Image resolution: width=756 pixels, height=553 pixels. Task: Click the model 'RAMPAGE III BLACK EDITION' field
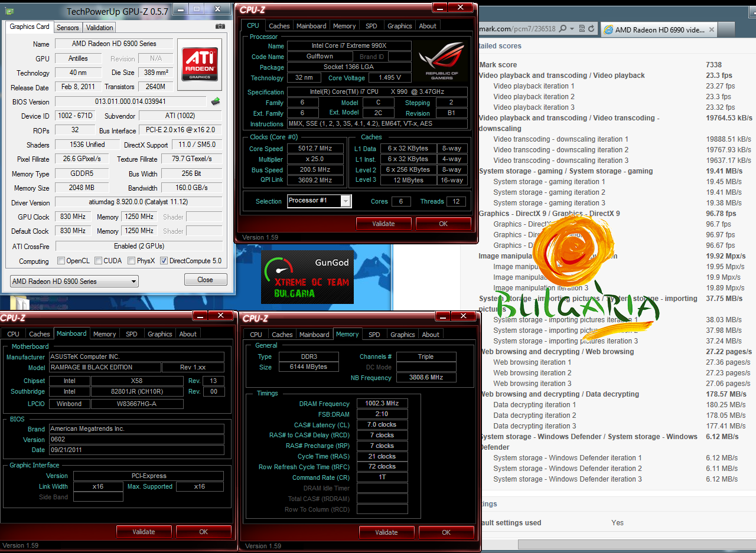(105, 367)
